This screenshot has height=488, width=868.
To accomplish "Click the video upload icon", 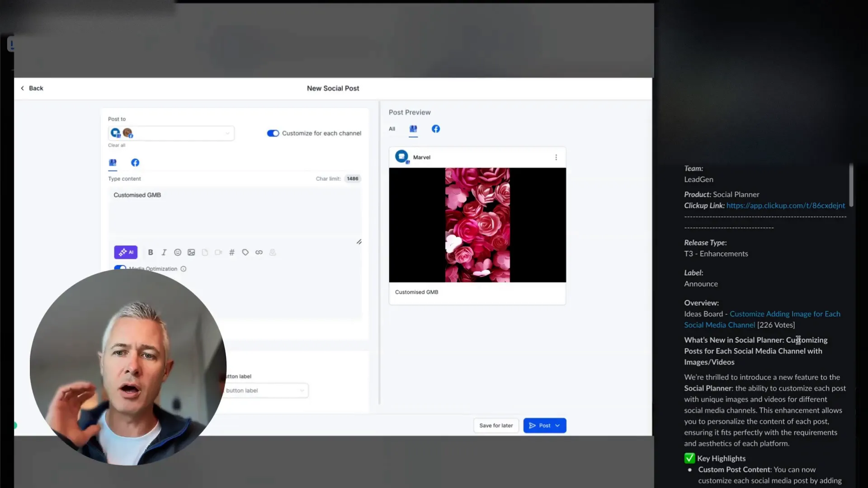I will point(218,252).
